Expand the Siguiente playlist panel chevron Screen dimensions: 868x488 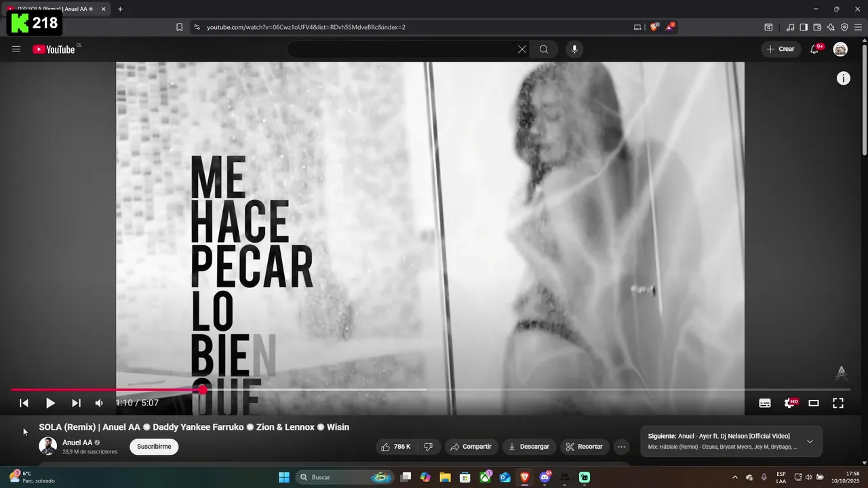point(810,441)
